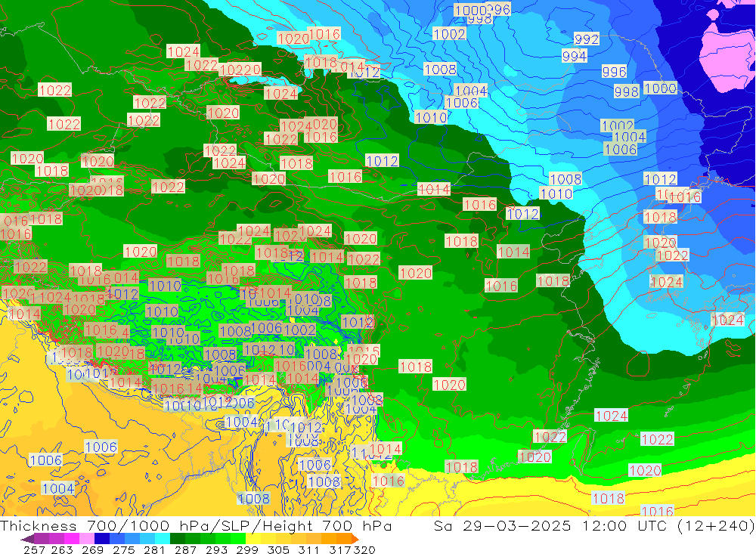The height and width of the screenshot is (554, 756).
Task: Click the legend value 281
Action: point(154,549)
